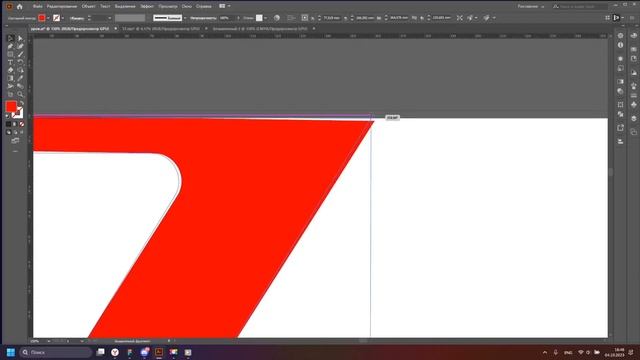Screen dimensions: 640x360
Task: Reset default fill and stroke colors
Action: (7, 116)
